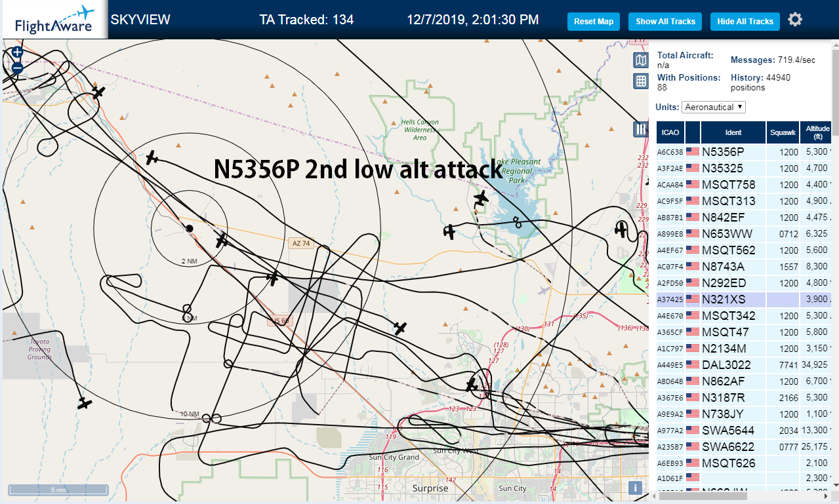
Task: Click US flag in N5356P row
Action: pos(692,152)
